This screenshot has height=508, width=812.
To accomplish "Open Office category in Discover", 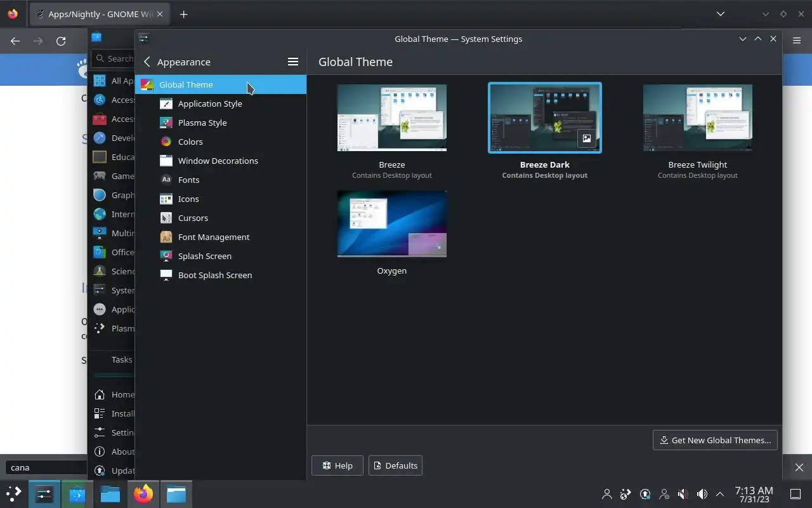I will point(112,252).
